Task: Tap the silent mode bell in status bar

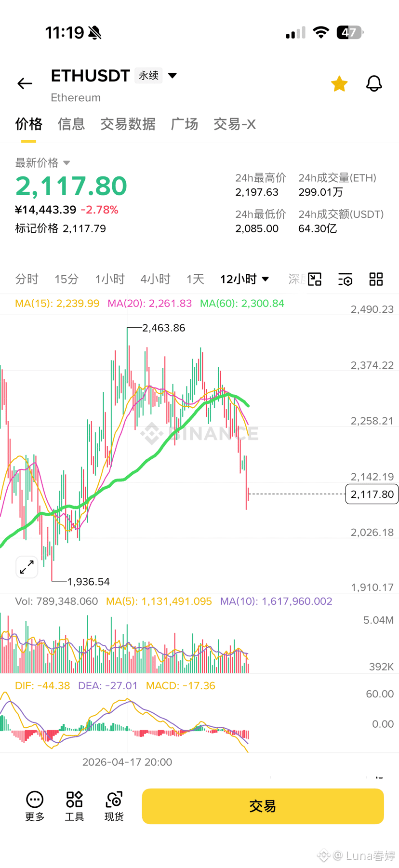Action: pos(95,33)
